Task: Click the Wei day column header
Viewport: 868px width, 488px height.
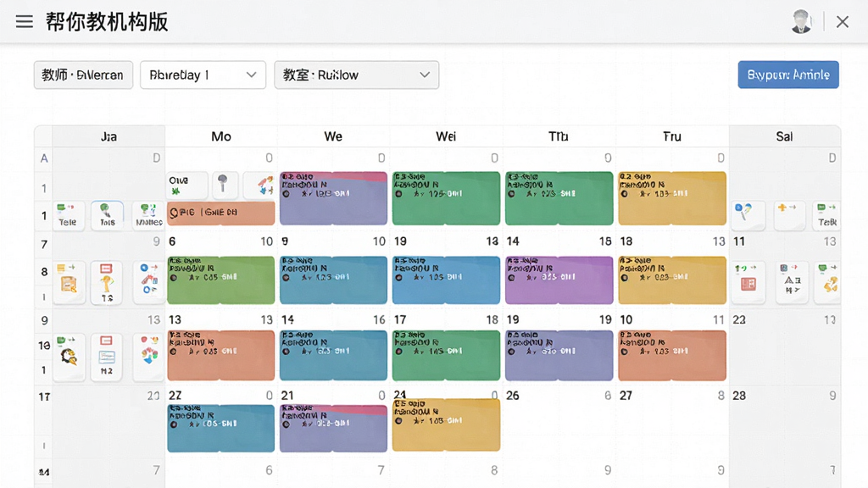Action: (446, 136)
